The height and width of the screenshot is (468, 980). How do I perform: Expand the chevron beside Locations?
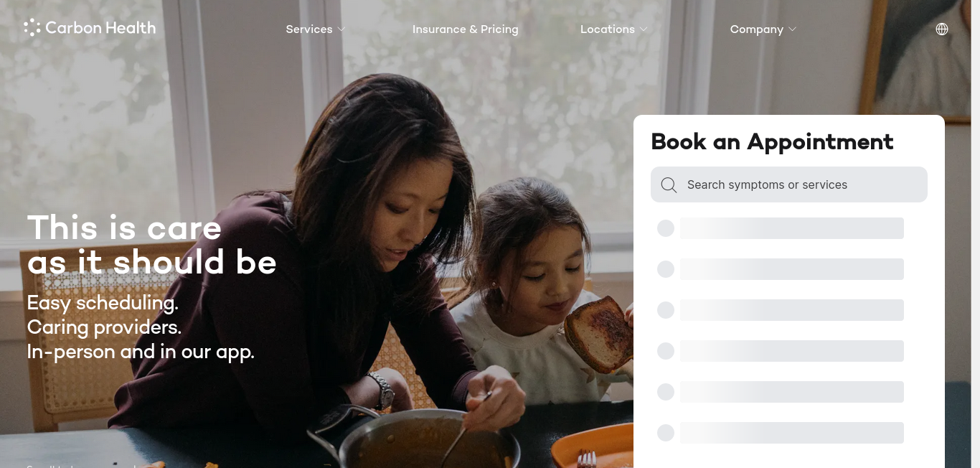click(x=644, y=29)
